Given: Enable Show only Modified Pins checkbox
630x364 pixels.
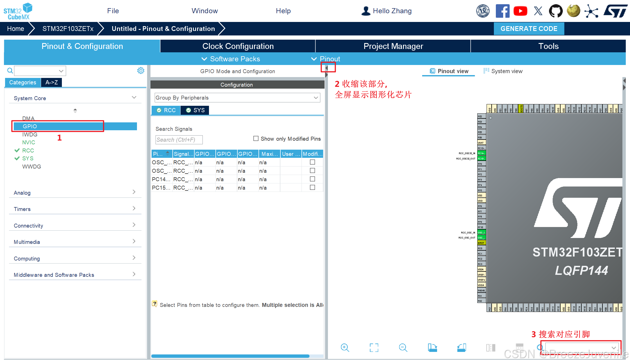Looking at the screenshot, I should (x=256, y=138).
